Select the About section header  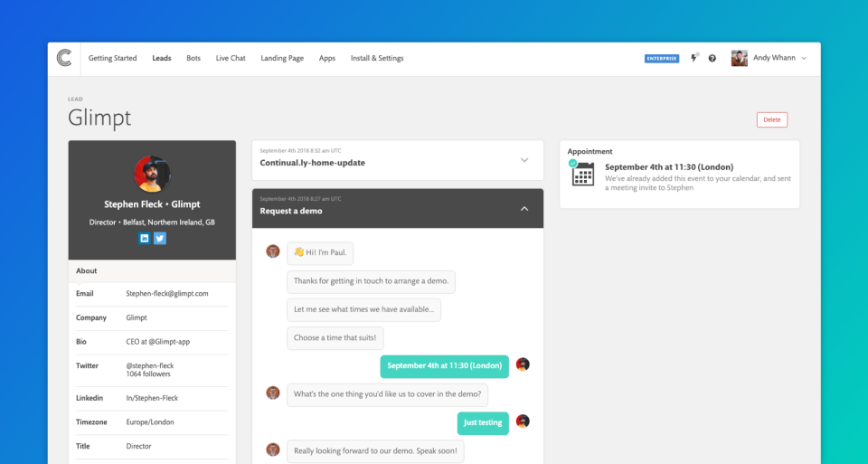[152, 270]
